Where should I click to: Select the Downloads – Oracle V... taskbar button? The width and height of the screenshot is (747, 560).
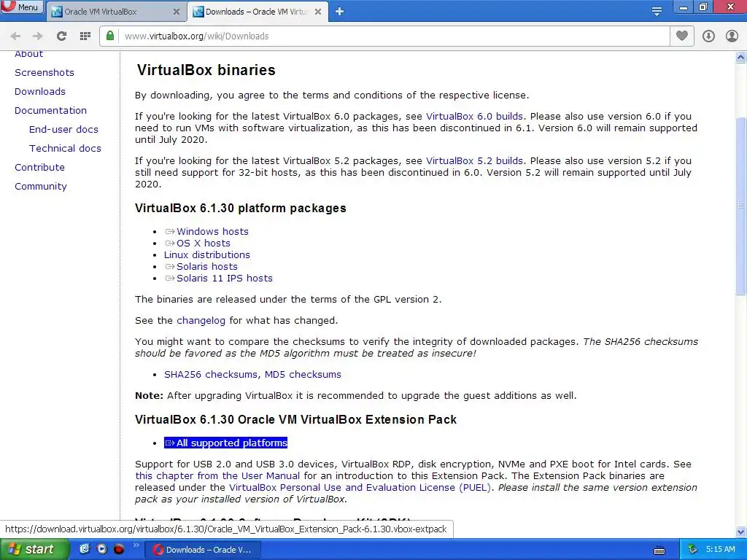(x=202, y=550)
